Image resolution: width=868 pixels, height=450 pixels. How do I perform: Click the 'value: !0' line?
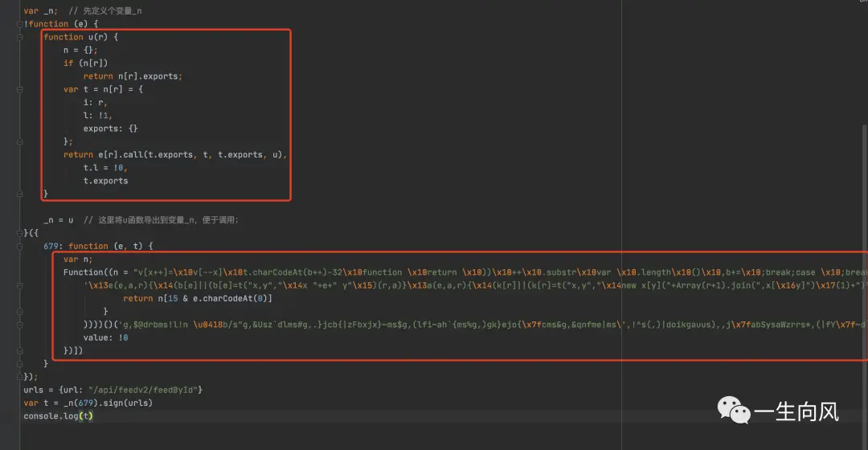[x=105, y=337]
